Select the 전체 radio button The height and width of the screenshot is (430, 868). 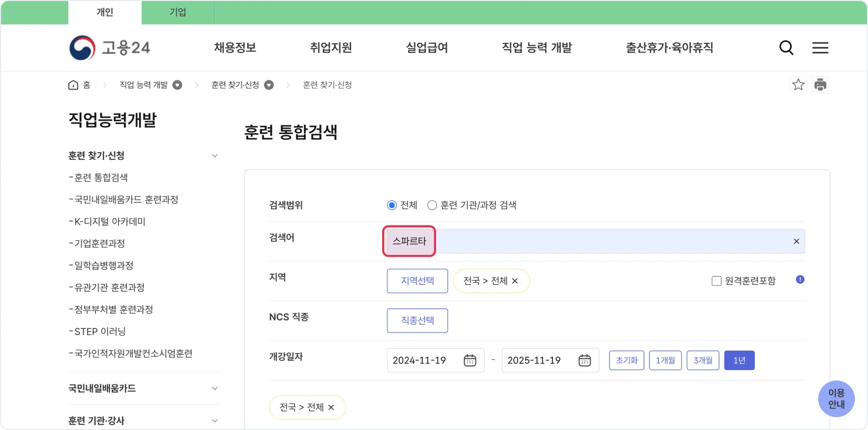tap(392, 205)
